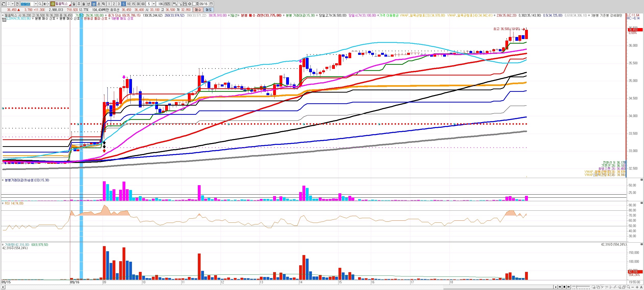The image size is (644, 290).
Task: Expand the 주 market-type dropdown
Action: [x=13, y=4]
